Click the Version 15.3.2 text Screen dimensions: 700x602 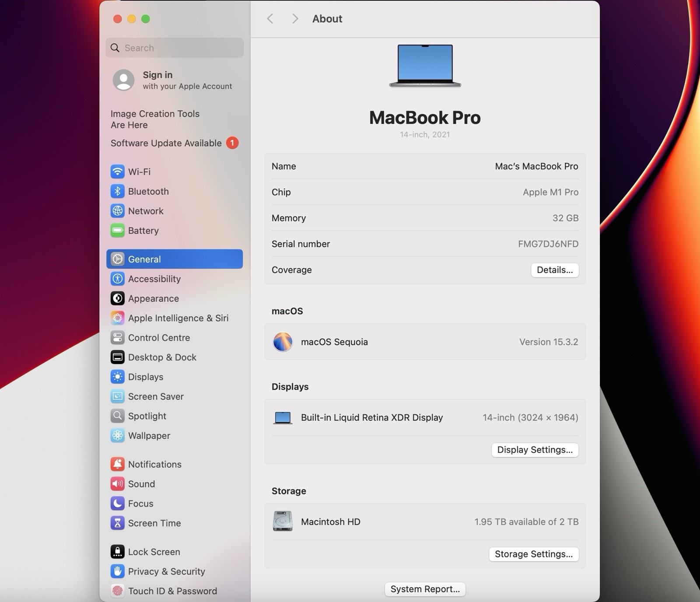click(x=549, y=342)
